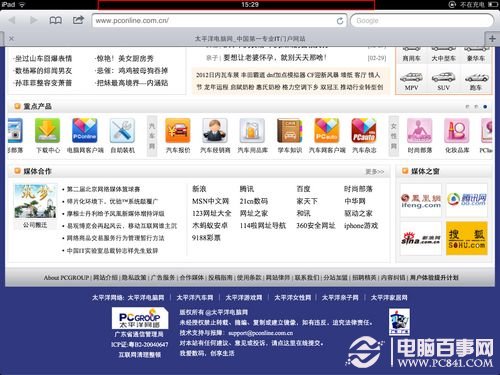
Task: Open the ifeng.com media logo
Action: point(421,201)
